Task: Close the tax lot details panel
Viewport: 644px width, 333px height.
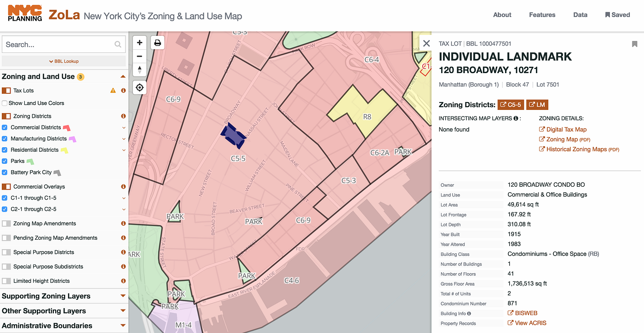Action: click(x=426, y=43)
